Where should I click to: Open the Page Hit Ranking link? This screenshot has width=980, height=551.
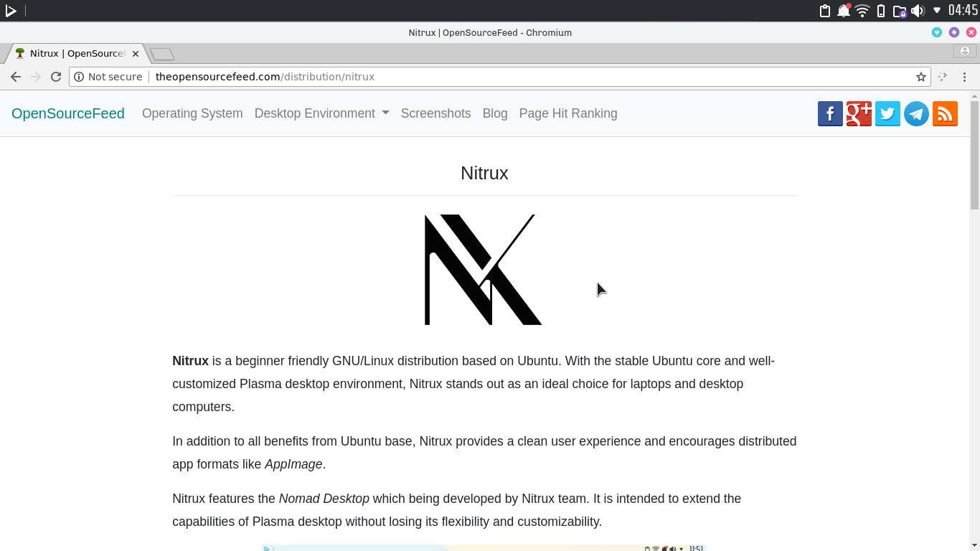[567, 113]
